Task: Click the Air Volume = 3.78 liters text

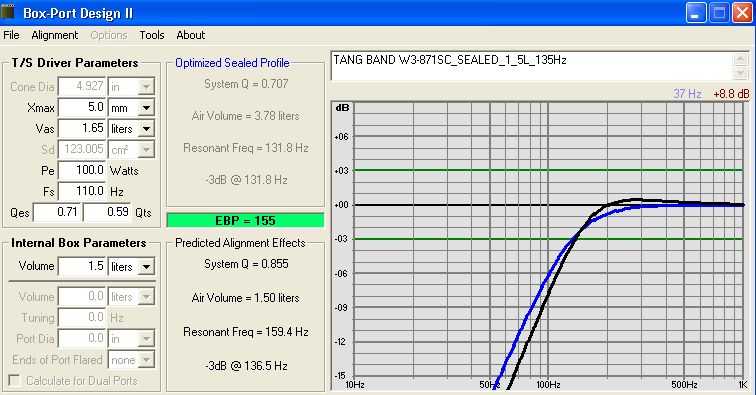Action: click(x=245, y=116)
